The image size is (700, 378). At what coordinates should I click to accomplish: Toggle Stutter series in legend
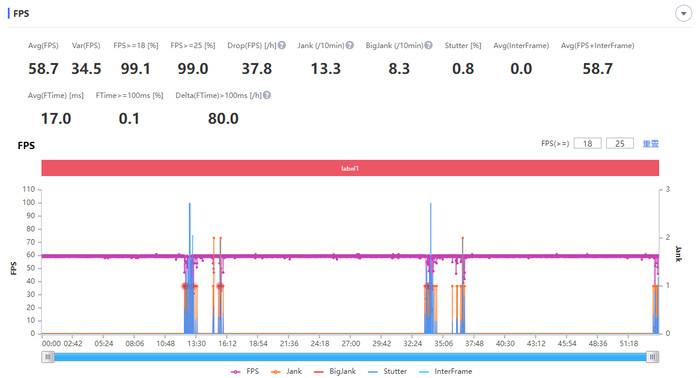[387, 371]
